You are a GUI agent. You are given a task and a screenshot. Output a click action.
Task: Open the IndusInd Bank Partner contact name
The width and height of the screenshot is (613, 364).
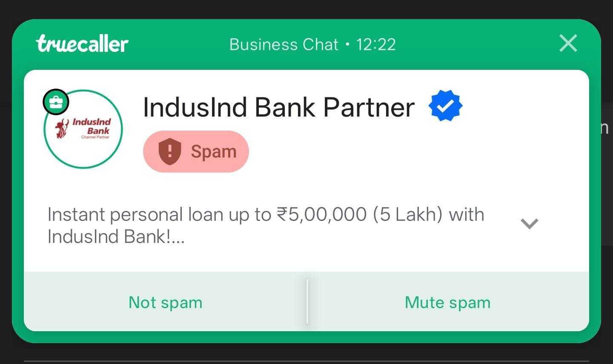[279, 107]
